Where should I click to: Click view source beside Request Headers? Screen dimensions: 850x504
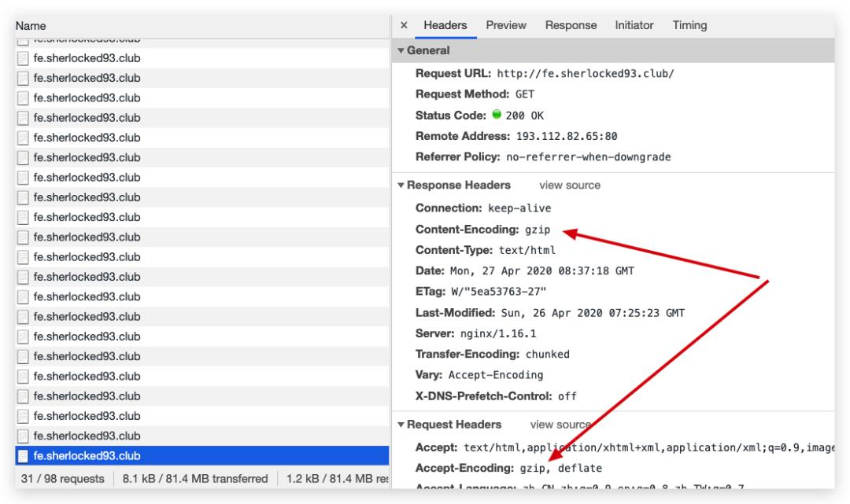560,425
